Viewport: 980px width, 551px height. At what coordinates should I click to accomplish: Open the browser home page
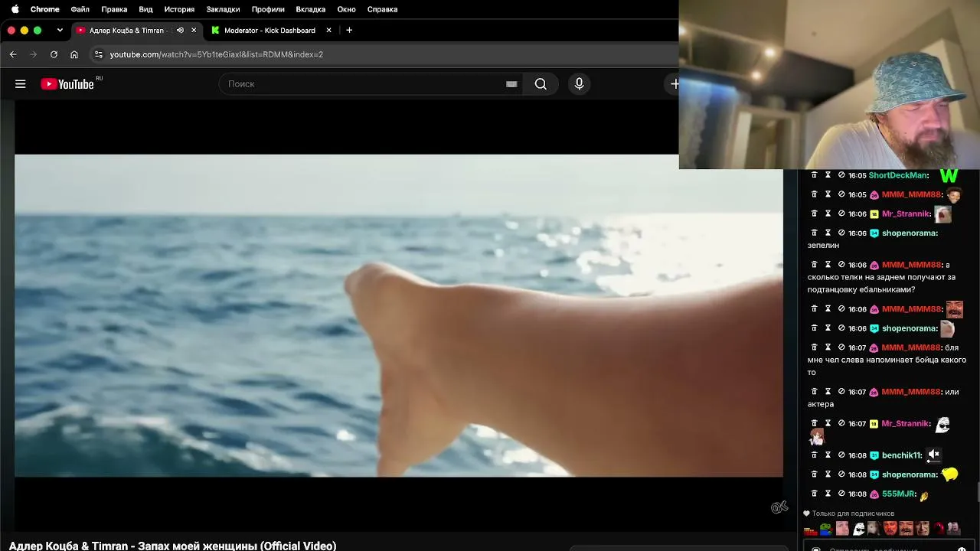(74, 54)
